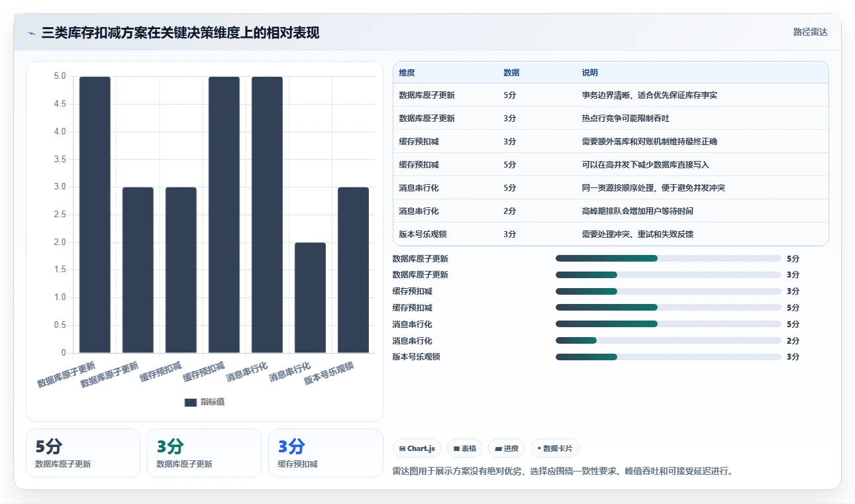Click the 数据库原子更新 progress bar showing 5分
Image resolution: width=855 pixels, height=504 pixels.
pyautogui.click(x=668, y=258)
